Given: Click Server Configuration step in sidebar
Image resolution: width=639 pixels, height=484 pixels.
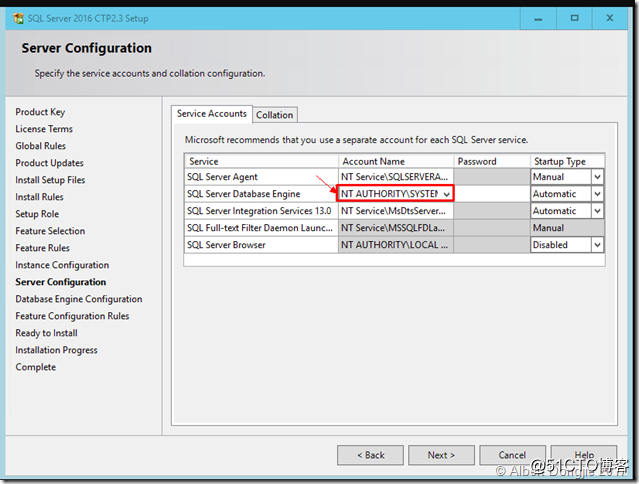Looking at the screenshot, I should (x=61, y=282).
